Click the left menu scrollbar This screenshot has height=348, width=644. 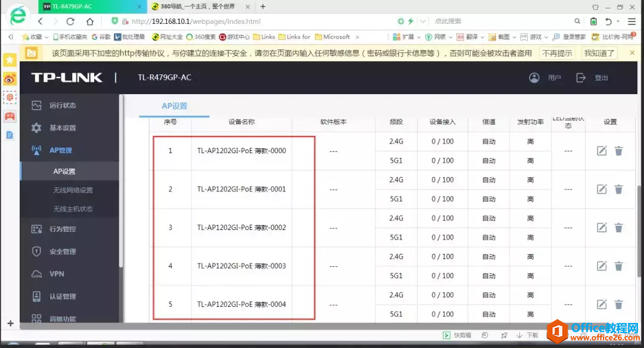120,181
